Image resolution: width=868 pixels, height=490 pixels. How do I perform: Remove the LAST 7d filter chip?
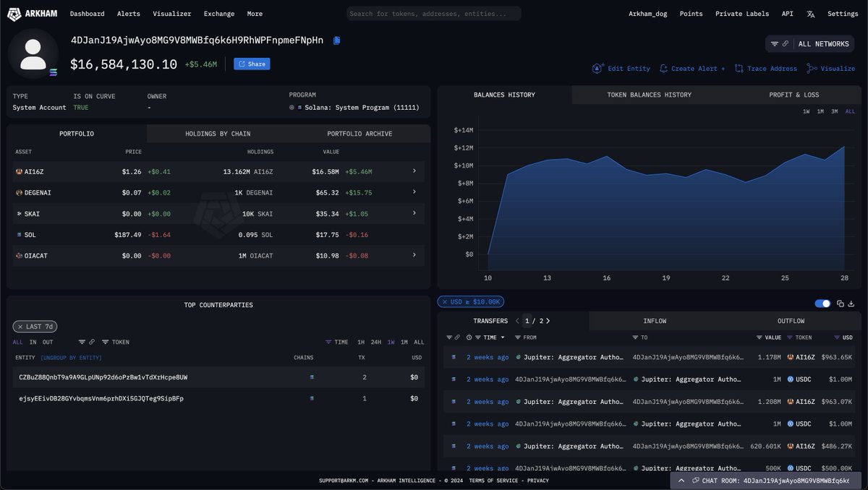pos(20,327)
